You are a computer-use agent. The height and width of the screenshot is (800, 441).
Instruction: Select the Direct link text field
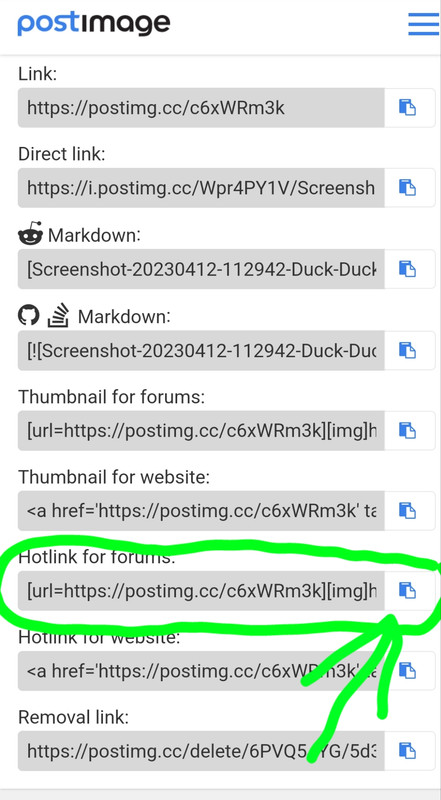(201, 188)
